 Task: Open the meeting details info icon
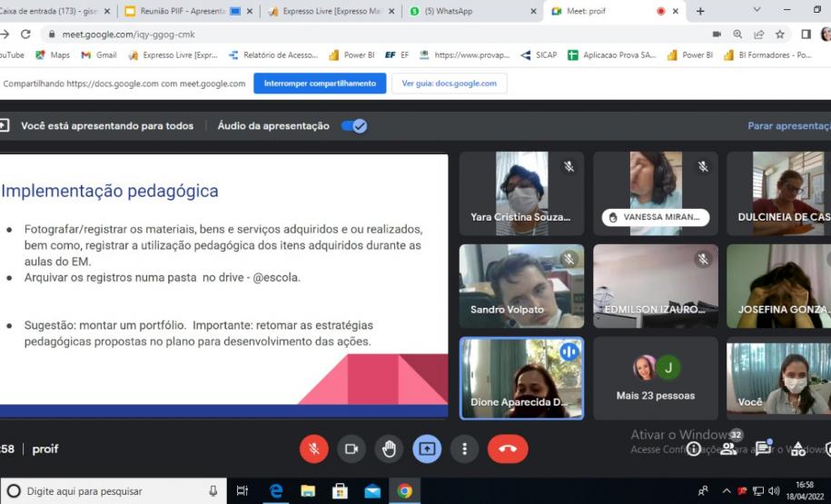tap(693, 449)
